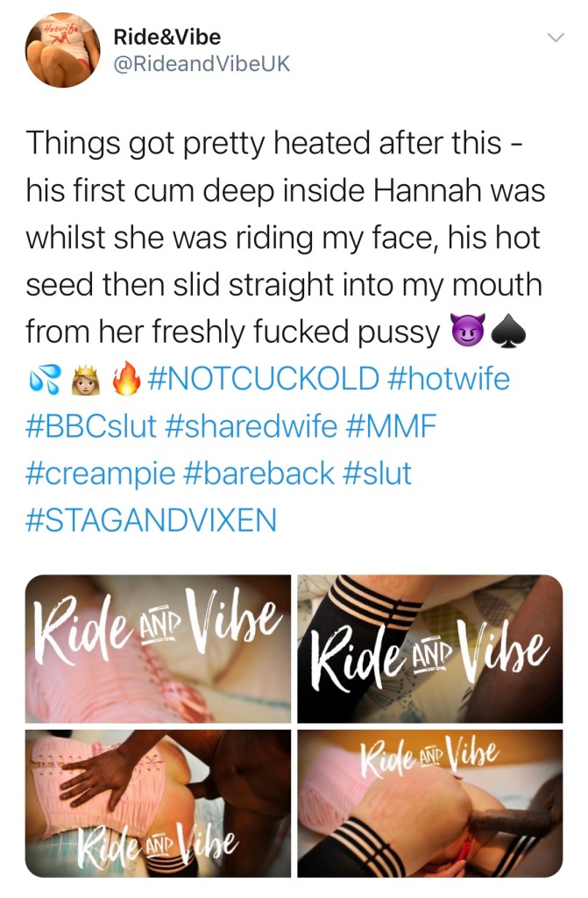Open the #bareback hashtag

pyautogui.click(x=259, y=473)
